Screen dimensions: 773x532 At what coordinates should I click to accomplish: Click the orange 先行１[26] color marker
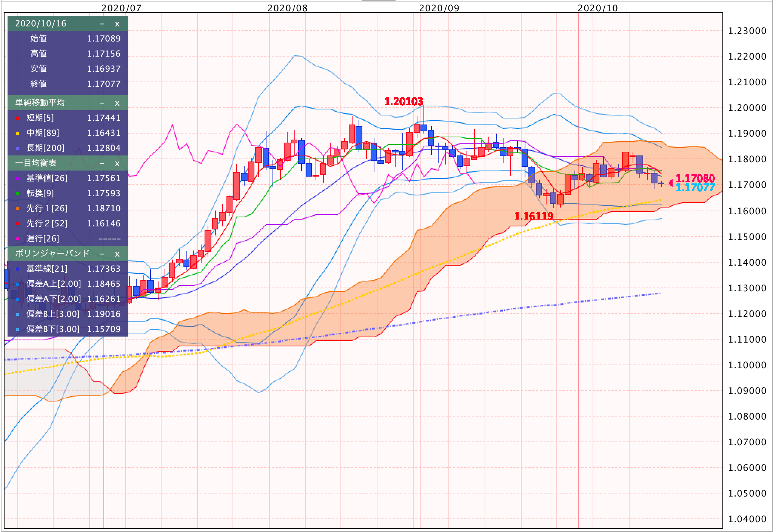(17, 209)
